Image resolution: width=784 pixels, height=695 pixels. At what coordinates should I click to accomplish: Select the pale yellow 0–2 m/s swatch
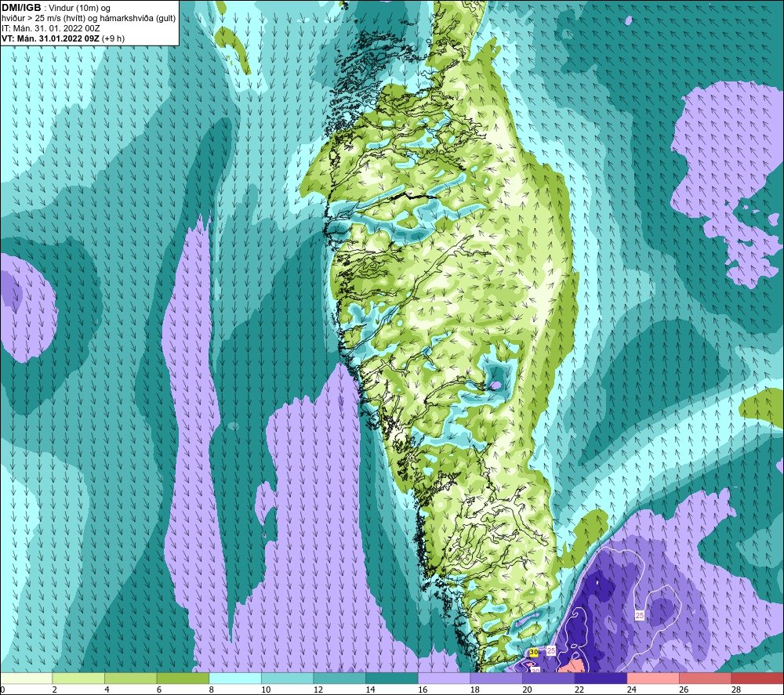(26, 679)
